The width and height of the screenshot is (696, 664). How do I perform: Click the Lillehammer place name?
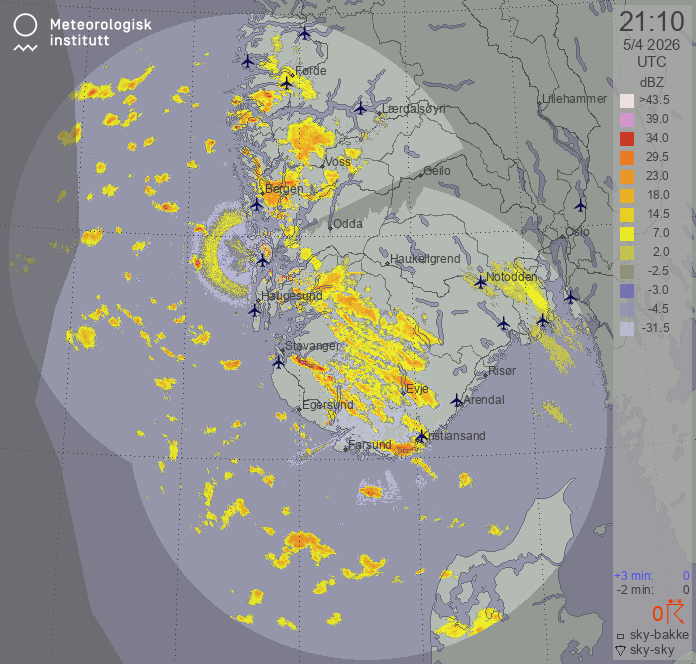pyautogui.click(x=573, y=100)
